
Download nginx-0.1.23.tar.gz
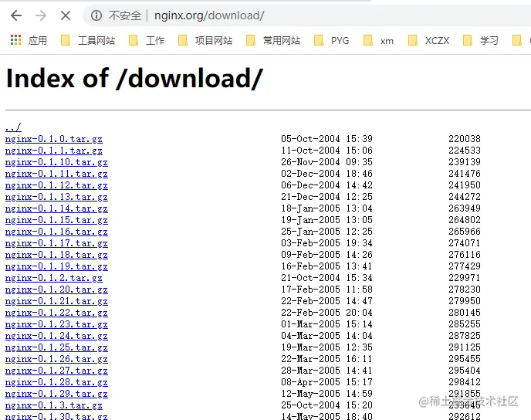pos(56,324)
